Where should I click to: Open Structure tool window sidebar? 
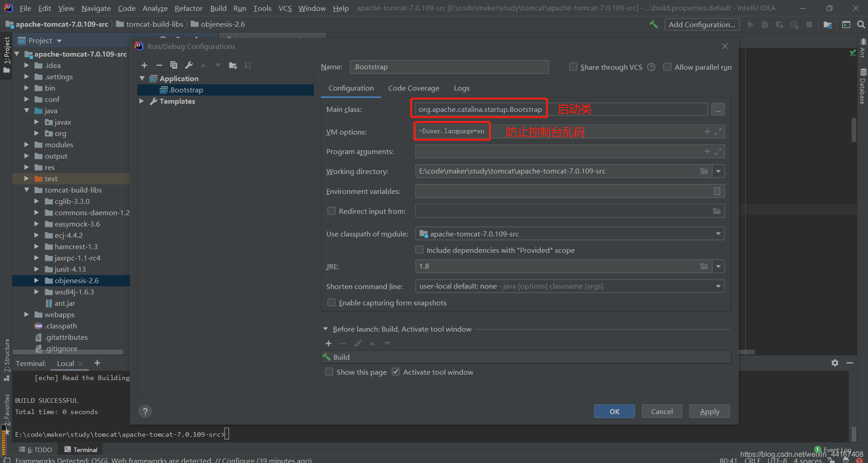(7, 360)
